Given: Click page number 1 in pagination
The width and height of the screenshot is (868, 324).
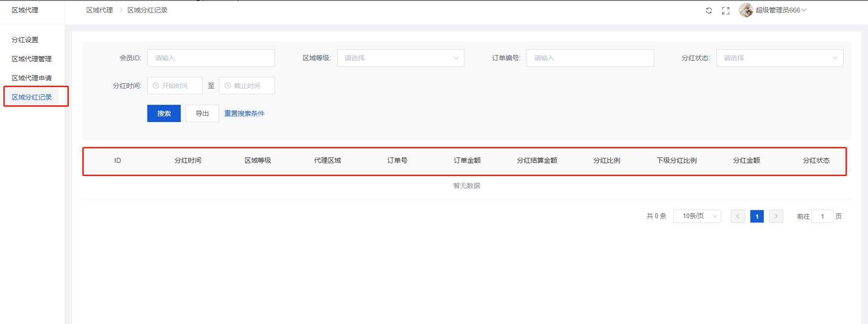Looking at the screenshot, I should [x=757, y=216].
